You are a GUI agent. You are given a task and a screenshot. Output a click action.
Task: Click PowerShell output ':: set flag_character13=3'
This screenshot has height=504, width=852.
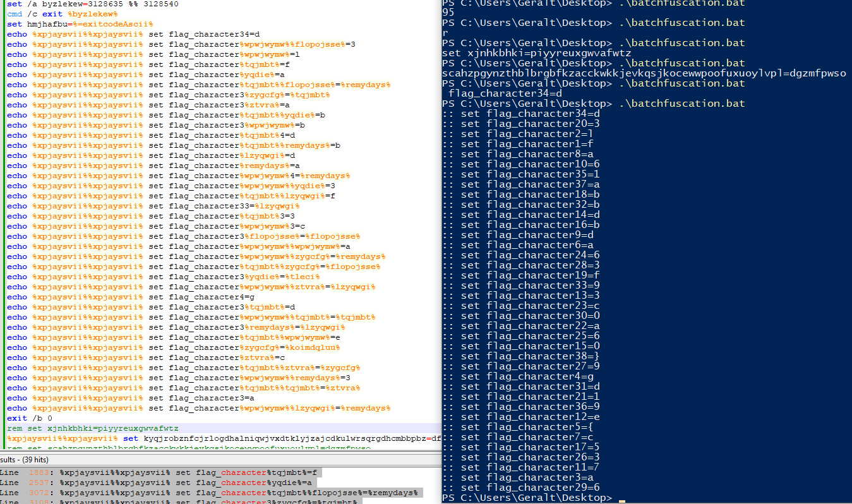click(x=522, y=296)
